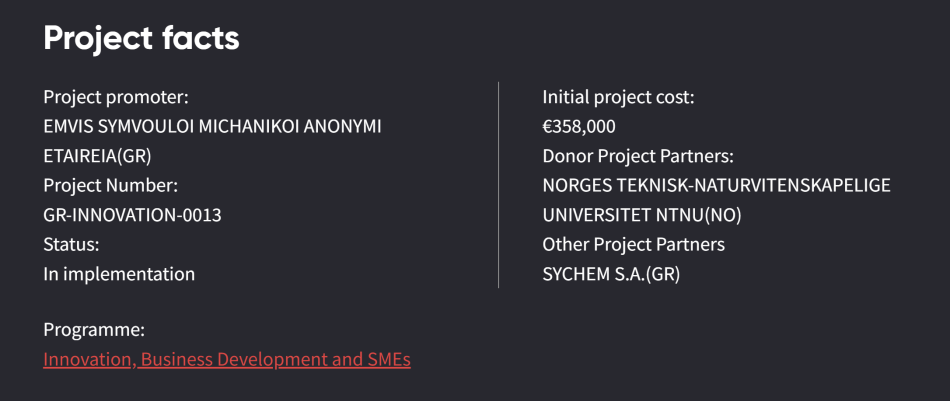Click the Project promoter label
Screen dimensions: 950x401
coord(116,97)
